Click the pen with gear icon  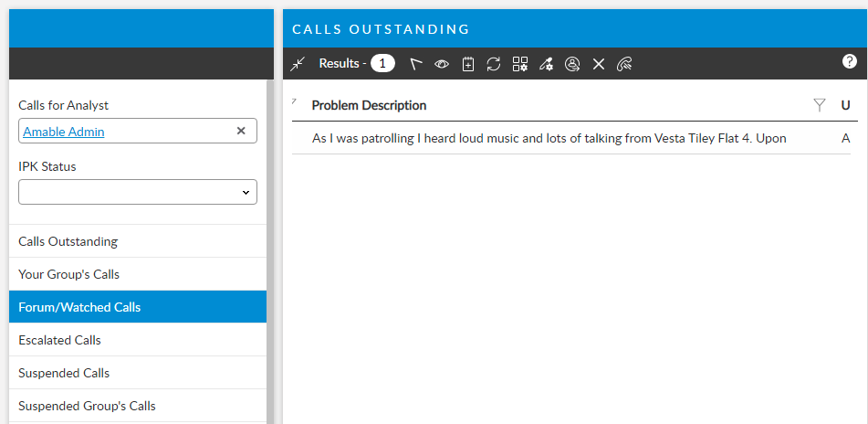click(x=546, y=64)
